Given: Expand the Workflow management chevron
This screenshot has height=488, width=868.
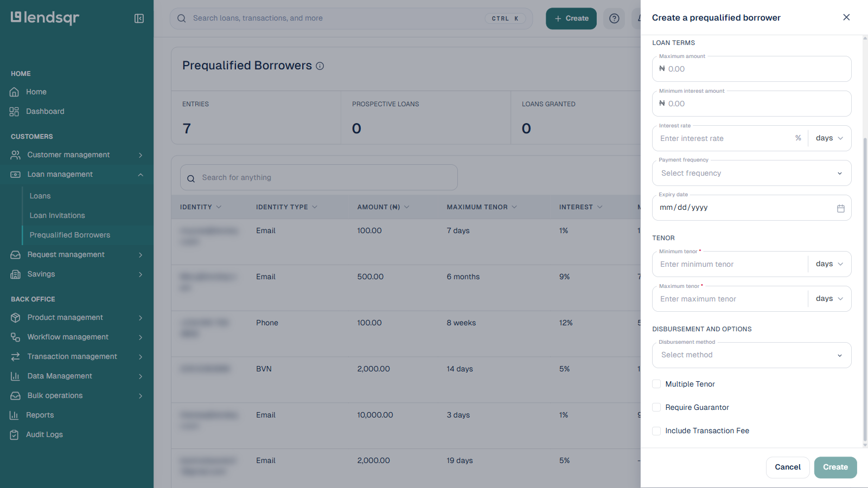Looking at the screenshot, I should (x=141, y=337).
